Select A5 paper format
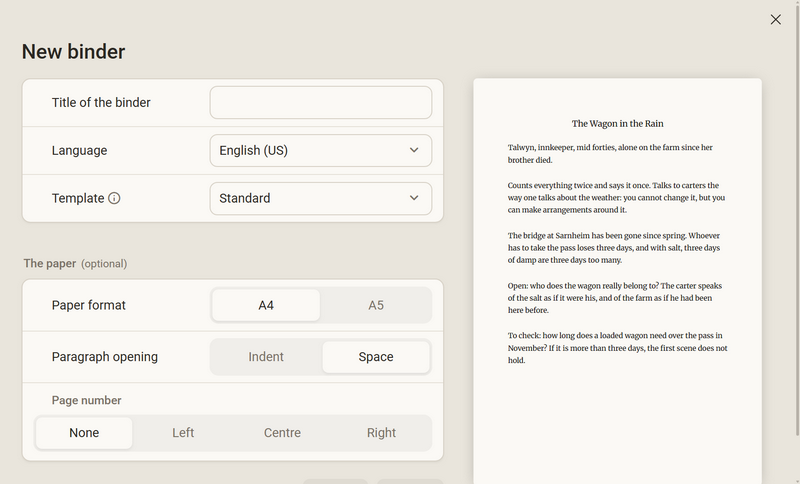Viewport: 800px width, 484px height. [376, 305]
